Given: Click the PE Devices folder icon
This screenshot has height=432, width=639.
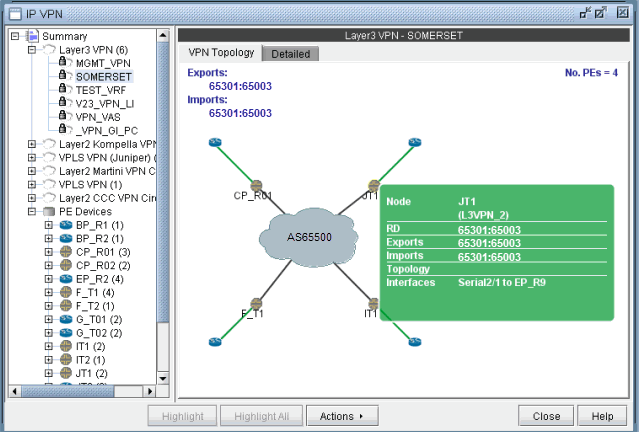Looking at the screenshot, I should (x=47, y=212).
